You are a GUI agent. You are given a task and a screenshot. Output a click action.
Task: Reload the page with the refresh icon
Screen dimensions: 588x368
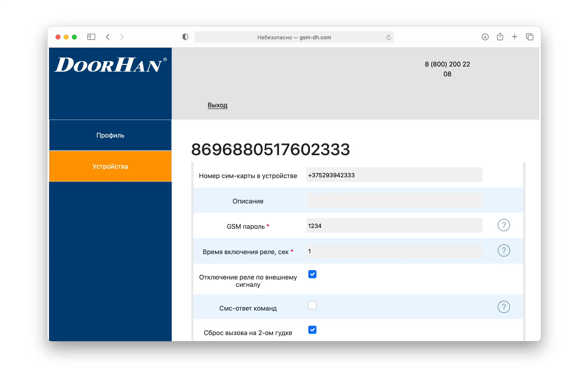point(389,37)
